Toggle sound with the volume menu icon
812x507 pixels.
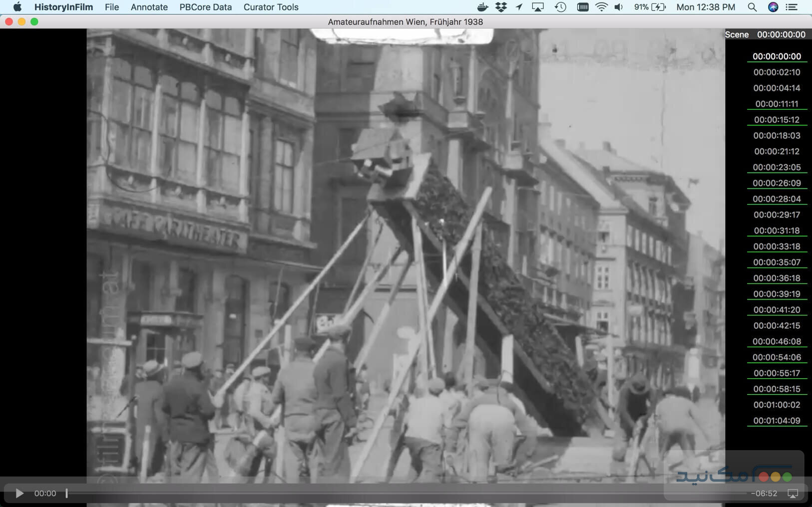619,7
